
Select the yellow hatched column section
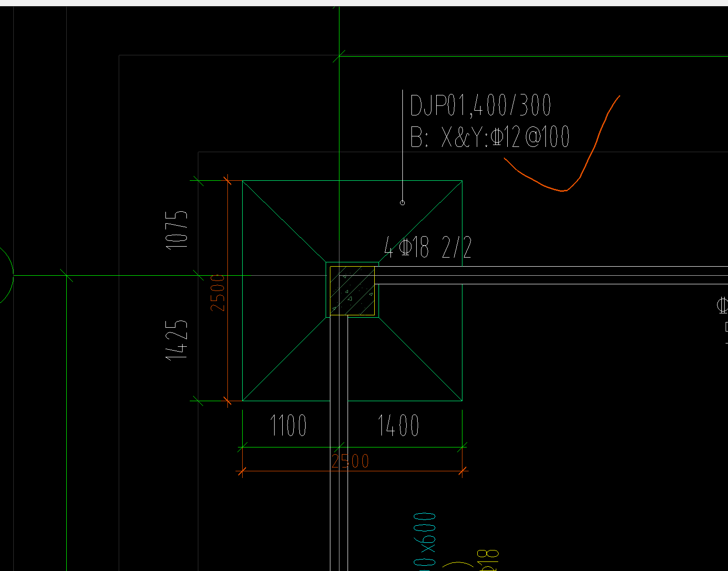pos(352,291)
